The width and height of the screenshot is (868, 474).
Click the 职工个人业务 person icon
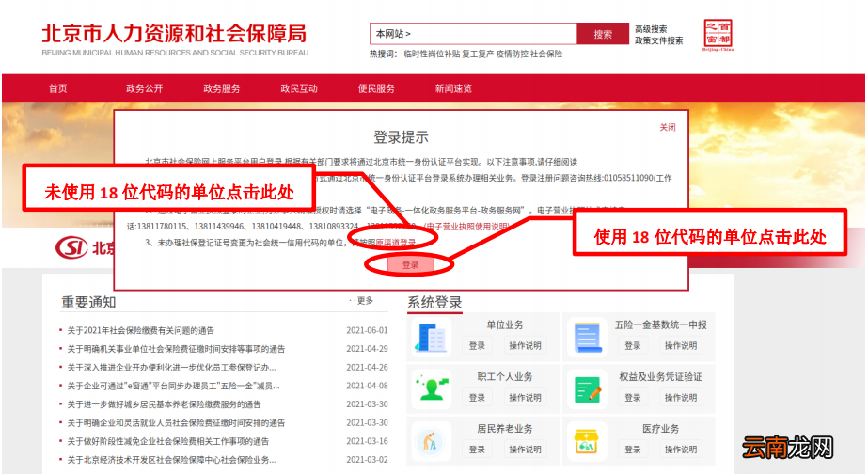click(432, 388)
